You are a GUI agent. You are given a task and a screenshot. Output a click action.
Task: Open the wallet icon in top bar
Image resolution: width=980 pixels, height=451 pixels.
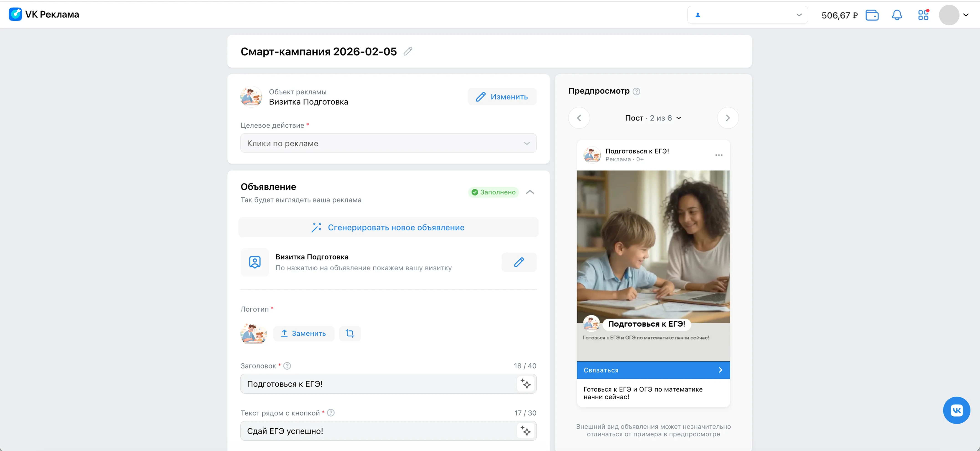point(872,15)
